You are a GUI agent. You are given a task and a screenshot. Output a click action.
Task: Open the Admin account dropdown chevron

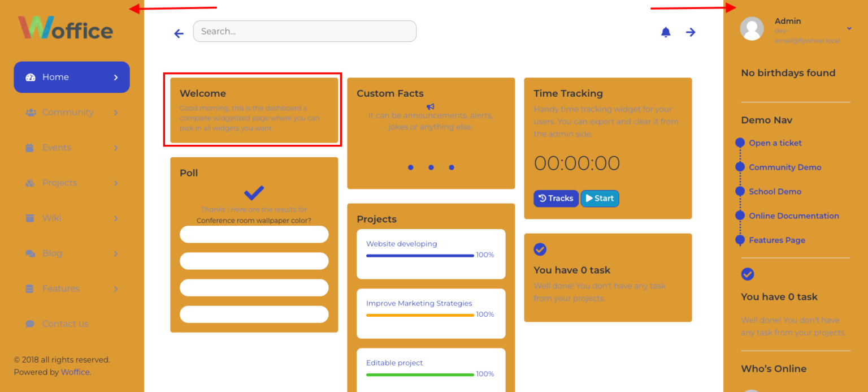[848, 28]
